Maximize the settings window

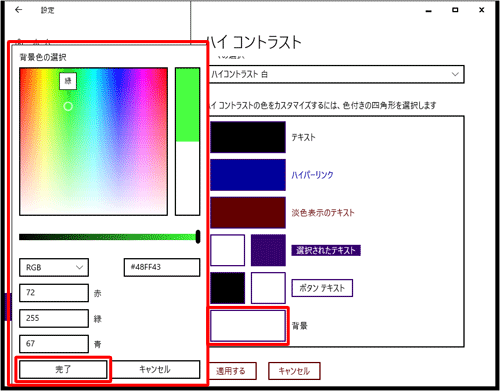click(x=455, y=10)
